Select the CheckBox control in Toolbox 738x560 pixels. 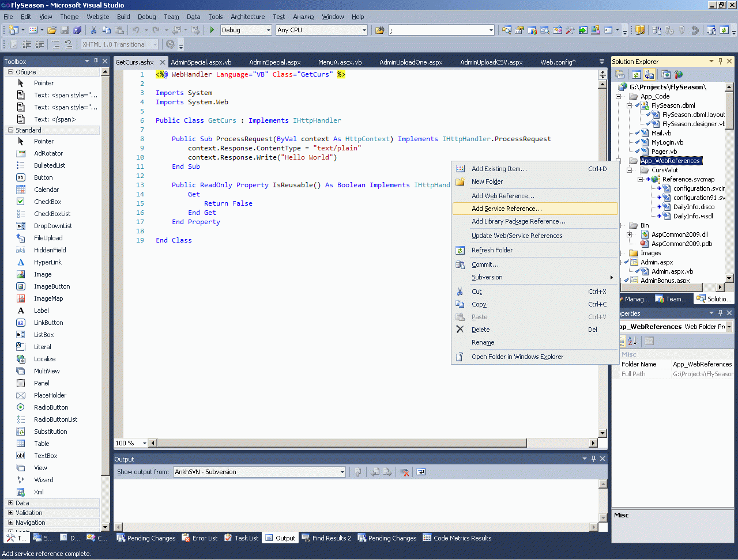[x=47, y=202]
